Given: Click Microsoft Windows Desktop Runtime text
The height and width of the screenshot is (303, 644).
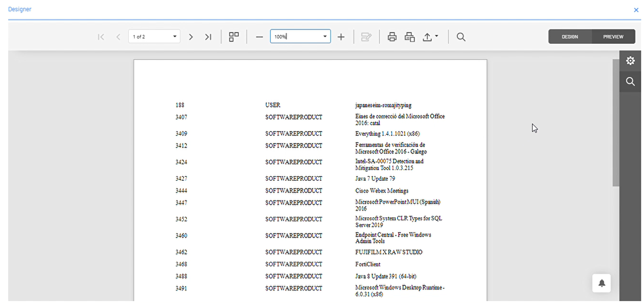Looking at the screenshot, I should tap(400, 291).
